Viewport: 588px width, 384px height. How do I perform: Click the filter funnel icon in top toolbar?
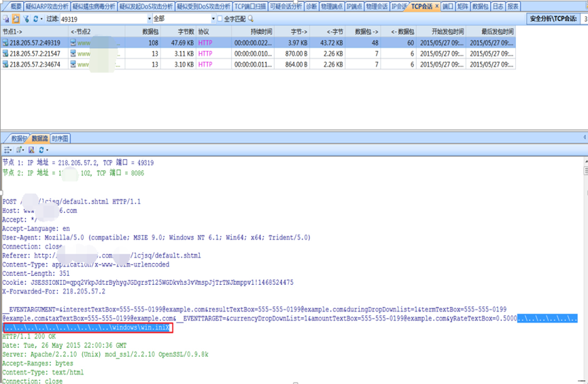point(26,19)
